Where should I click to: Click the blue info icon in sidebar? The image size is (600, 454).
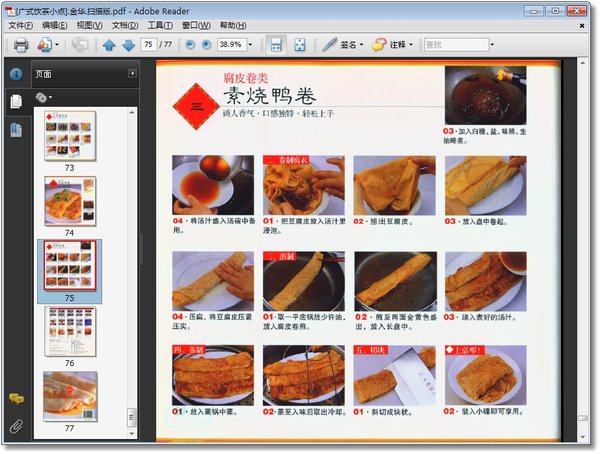pos(16,73)
